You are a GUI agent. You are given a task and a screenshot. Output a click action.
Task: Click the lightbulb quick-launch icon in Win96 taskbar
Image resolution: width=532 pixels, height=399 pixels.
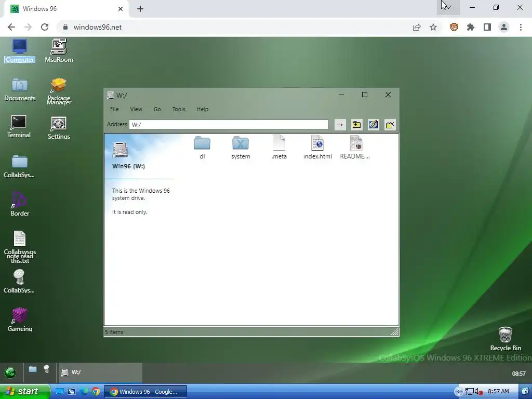[x=46, y=369]
